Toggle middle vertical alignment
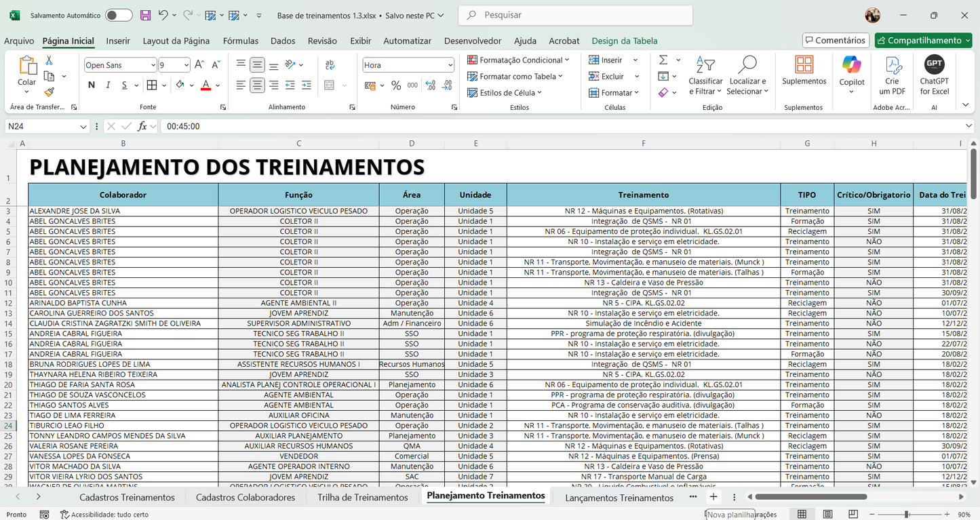 257,65
